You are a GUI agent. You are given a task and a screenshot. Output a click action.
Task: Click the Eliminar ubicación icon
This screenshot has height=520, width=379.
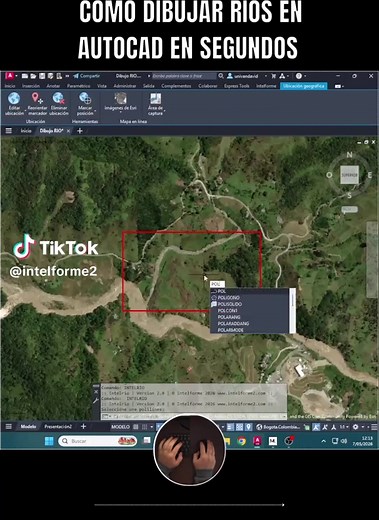pyautogui.click(x=59, y=98)
